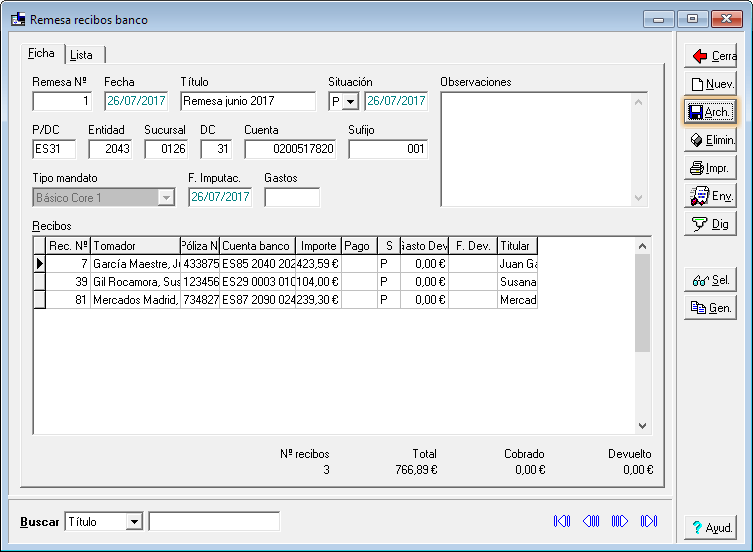This screenshot has width=753, height=552.
Task: Click the Cerrar button with red arrow
Action: (711, 56)
